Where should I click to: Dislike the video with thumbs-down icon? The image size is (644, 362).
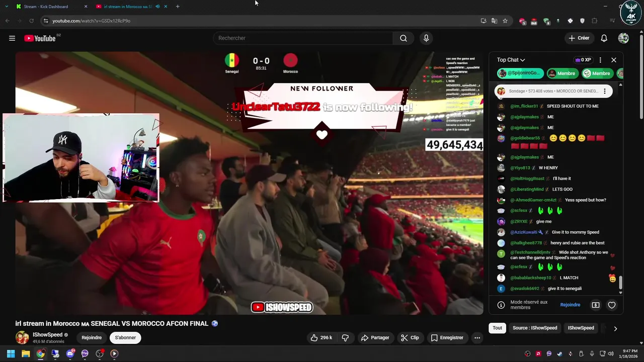tap(345, 338)
